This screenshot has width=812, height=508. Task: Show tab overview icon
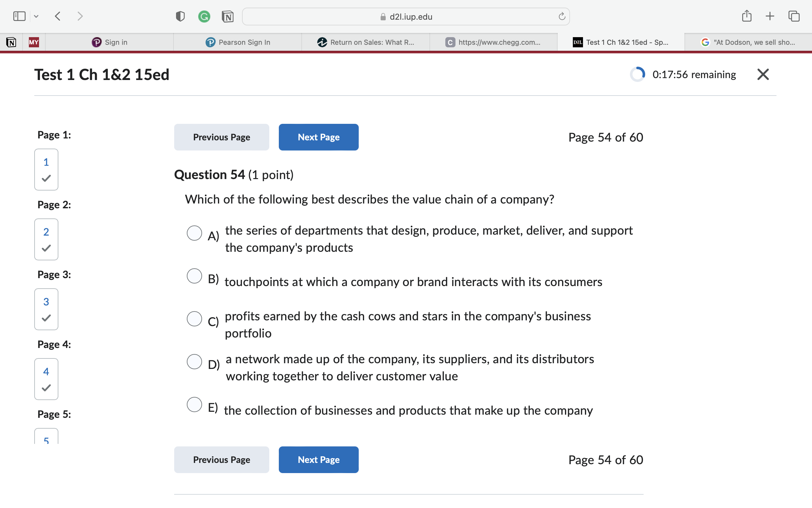coord(794,16)
